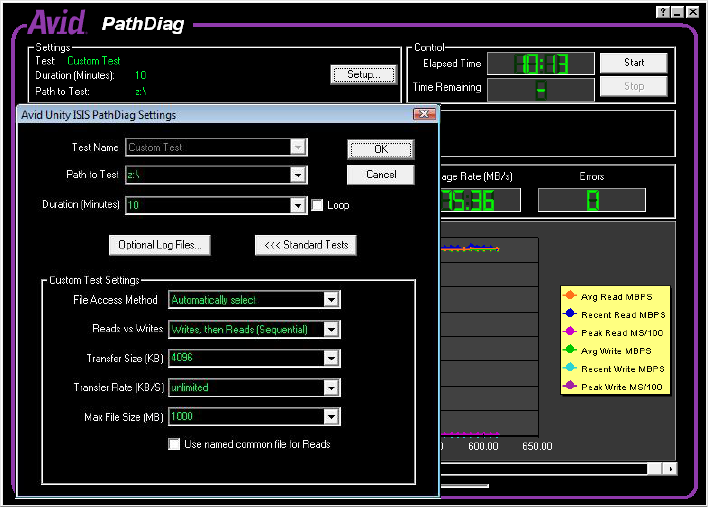The height and width of the screenshot is (507, 708).
Task: Open Optional Log Files
Action: pos(160,245)
